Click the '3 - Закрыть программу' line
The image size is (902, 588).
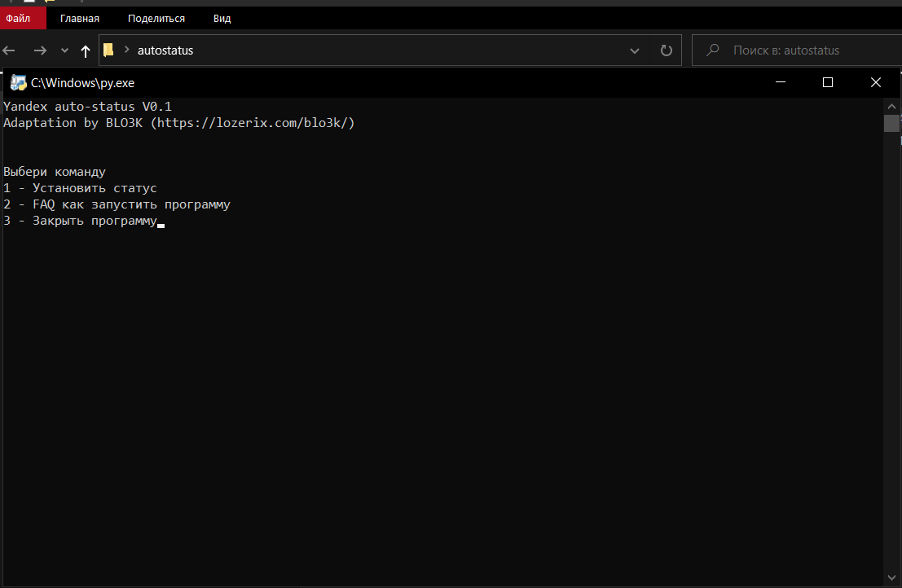[x=80, y=221]
